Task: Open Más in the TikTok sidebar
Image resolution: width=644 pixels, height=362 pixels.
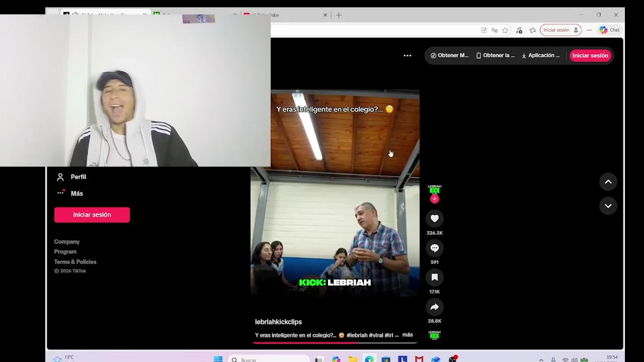Action: pyautogui.click(x=70, y=194)
